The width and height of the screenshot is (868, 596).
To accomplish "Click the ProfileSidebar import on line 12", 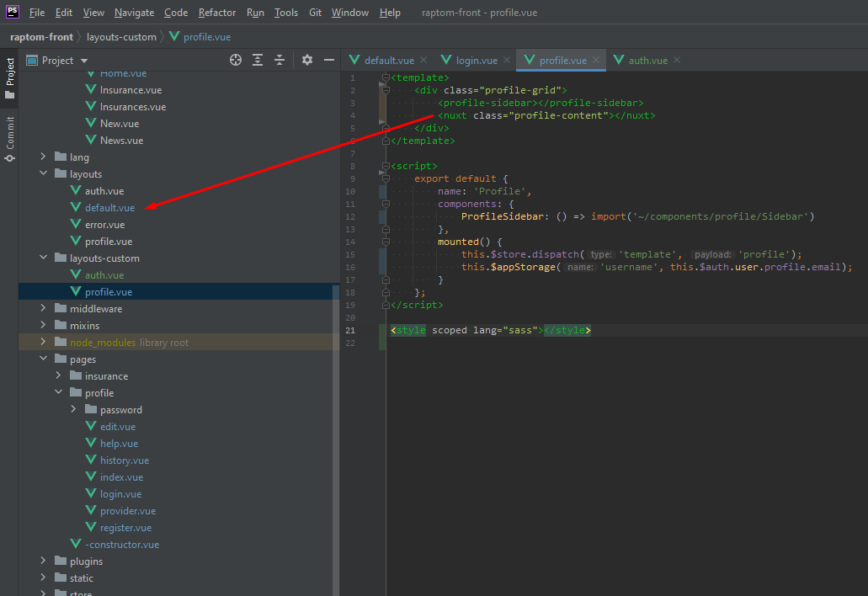I will 637,216.
